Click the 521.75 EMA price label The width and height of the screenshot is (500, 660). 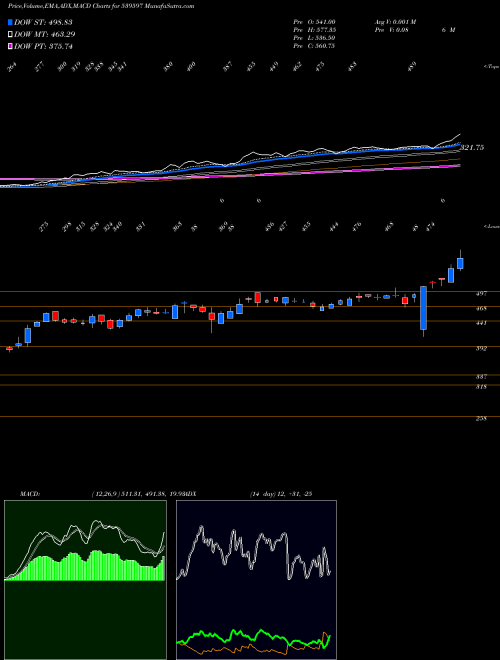point(472,147)
